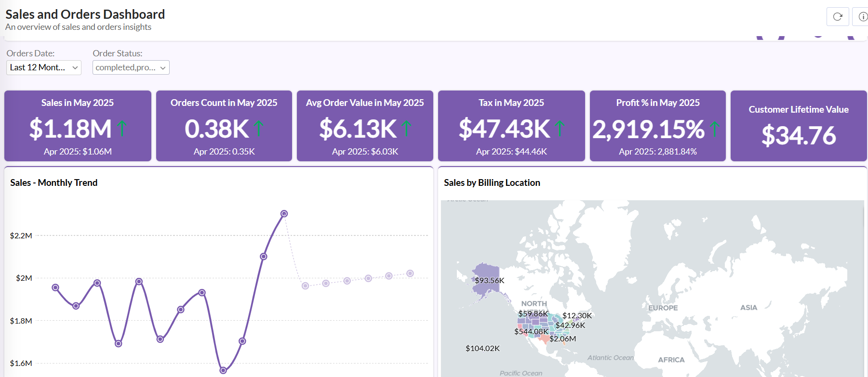868x377 pixels.
Task: Click up arrow next to $6.13K value
Action: (x=406, y=129)
